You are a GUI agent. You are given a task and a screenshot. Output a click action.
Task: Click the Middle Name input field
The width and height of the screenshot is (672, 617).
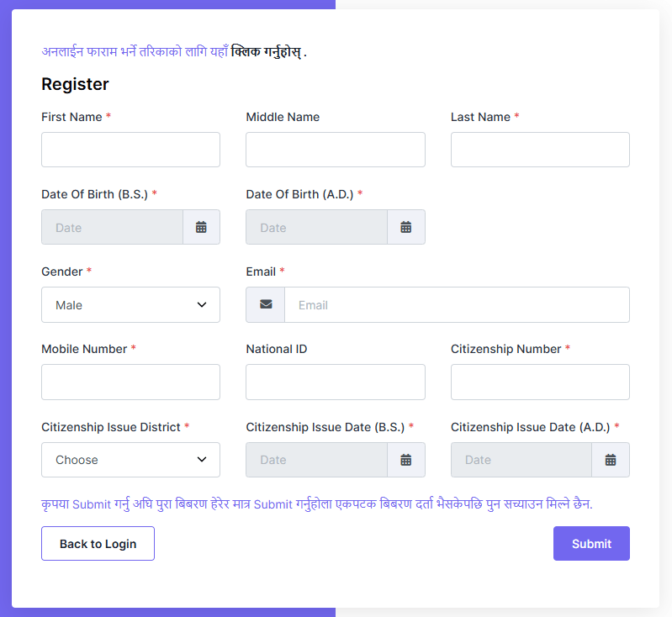click(336, 150)
